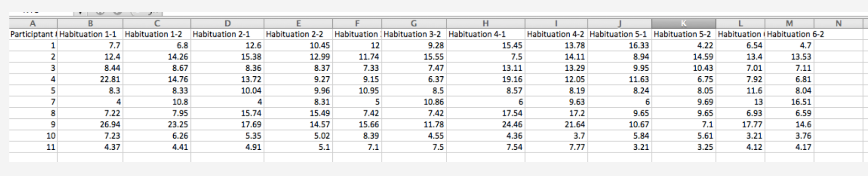Click the 'Habituation 5-2' header cell
868x176 pixels.
point(684,34)
